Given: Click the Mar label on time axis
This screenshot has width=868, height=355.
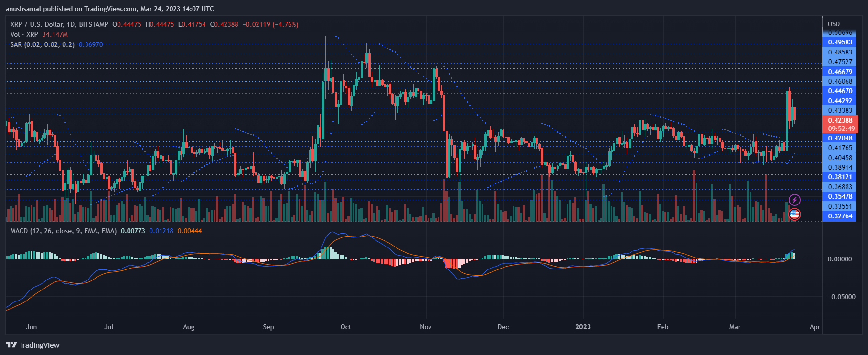Looking at the screenshot, I should tap(735, 327).
